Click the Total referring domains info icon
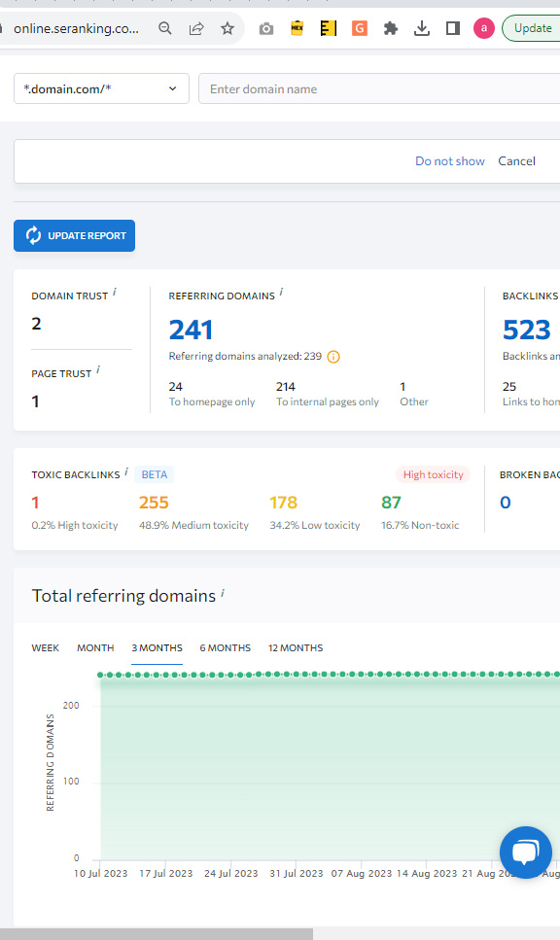 223,592
